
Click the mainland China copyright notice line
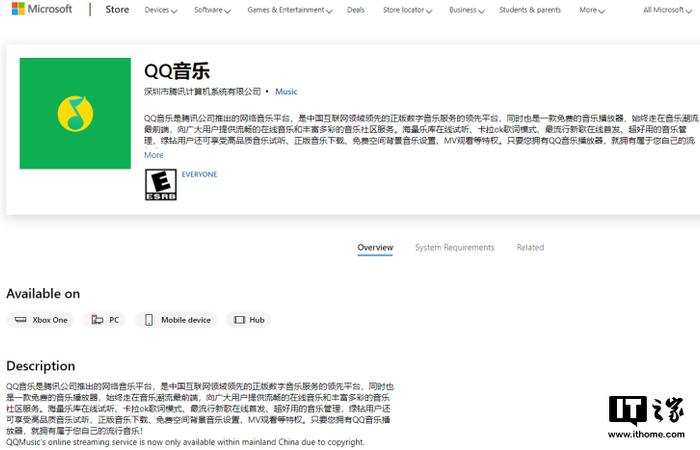185,442
